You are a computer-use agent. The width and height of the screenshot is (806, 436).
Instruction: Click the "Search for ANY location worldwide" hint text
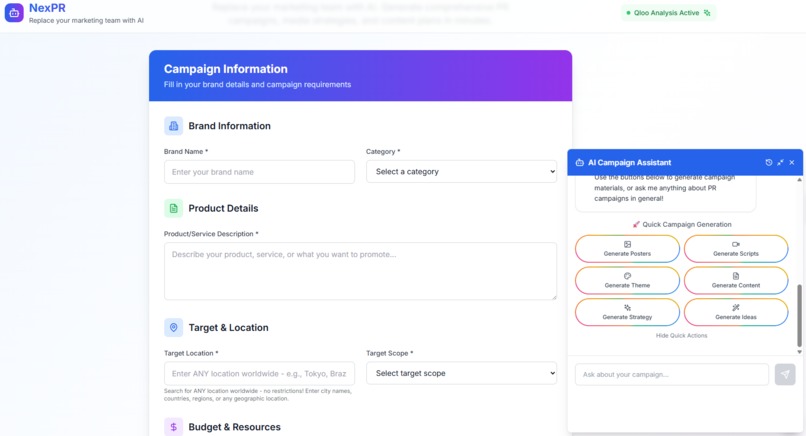pyautogui.click(x=258, y=394)
